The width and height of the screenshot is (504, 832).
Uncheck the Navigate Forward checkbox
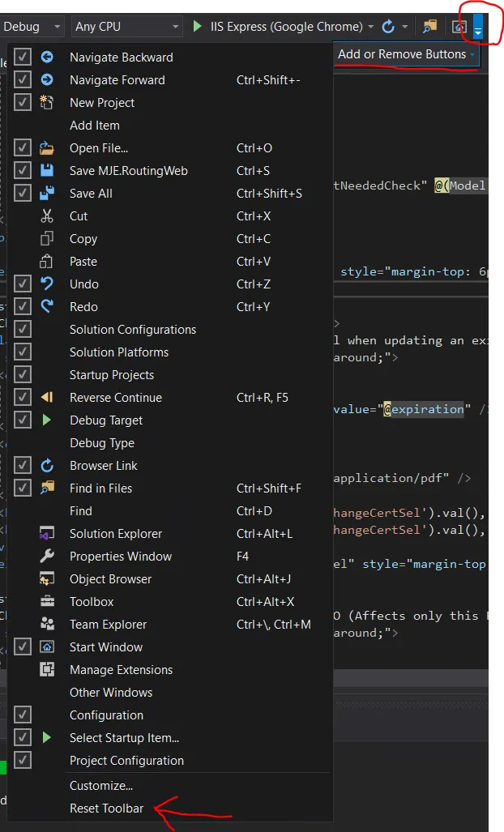point(23,80)
